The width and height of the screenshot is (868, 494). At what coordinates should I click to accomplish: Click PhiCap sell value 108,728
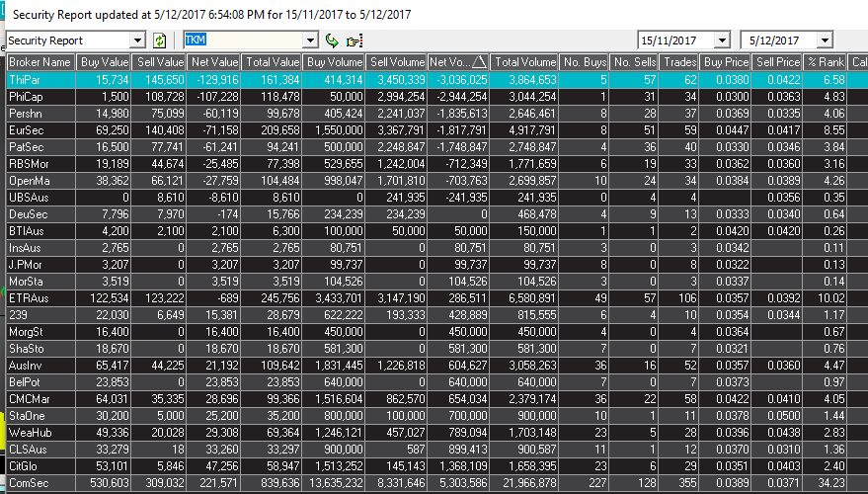pos(167,97)
